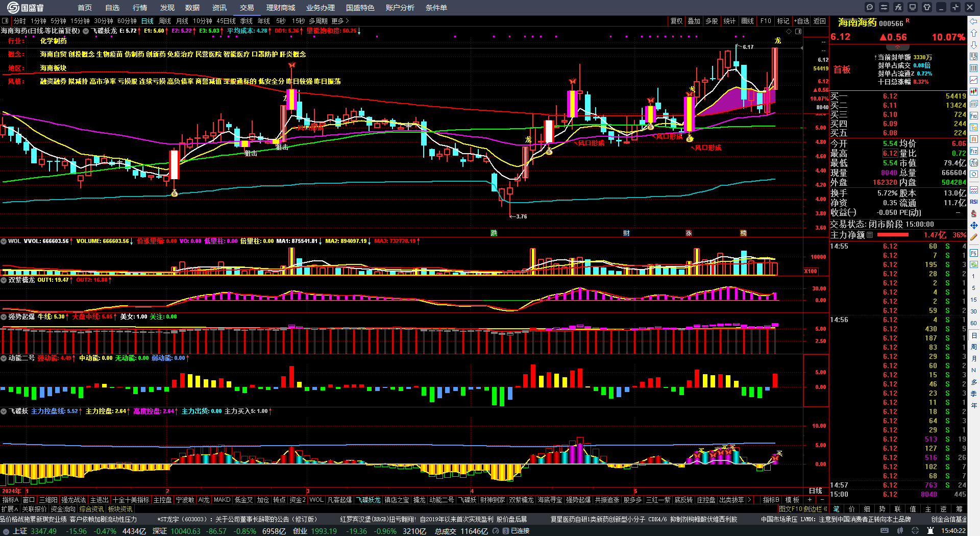Image resolution: width=980 pixels, height=536 pixels.
Task: Open the fx formula manager icon
Action: [898, 7]
